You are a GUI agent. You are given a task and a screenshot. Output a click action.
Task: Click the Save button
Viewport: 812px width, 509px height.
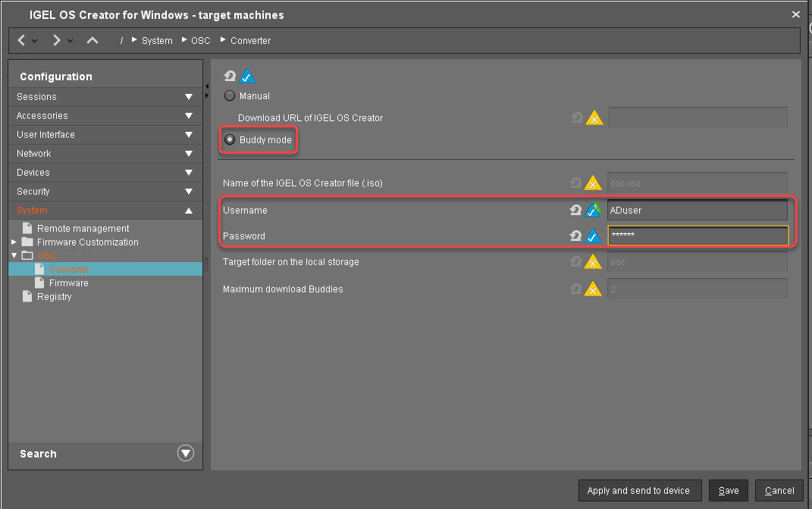[x=728, y=490]
